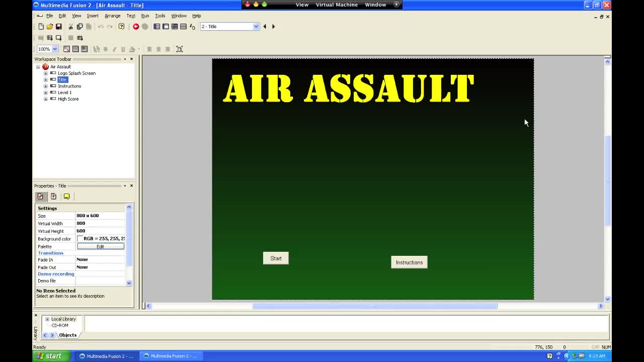Select the Instructions button on the frame
Screen dimensions: 644x362
point(409,262)
